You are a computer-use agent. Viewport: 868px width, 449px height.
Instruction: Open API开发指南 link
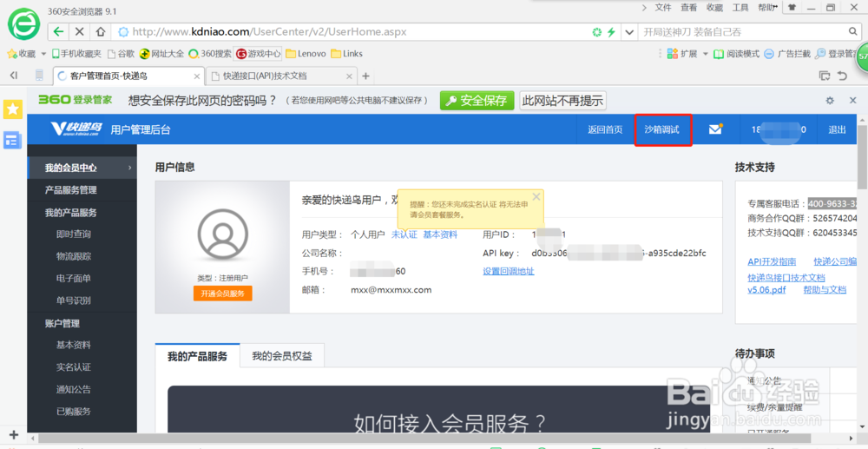point(772,261)
